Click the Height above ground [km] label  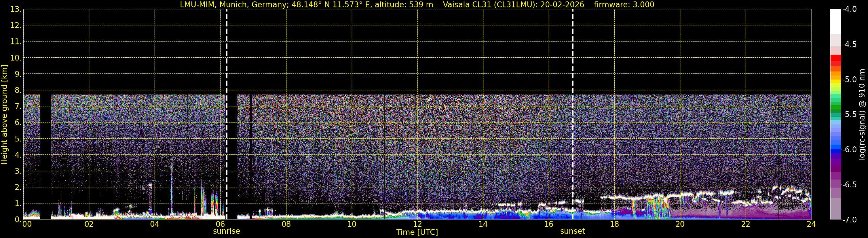[x=4, y=115]
